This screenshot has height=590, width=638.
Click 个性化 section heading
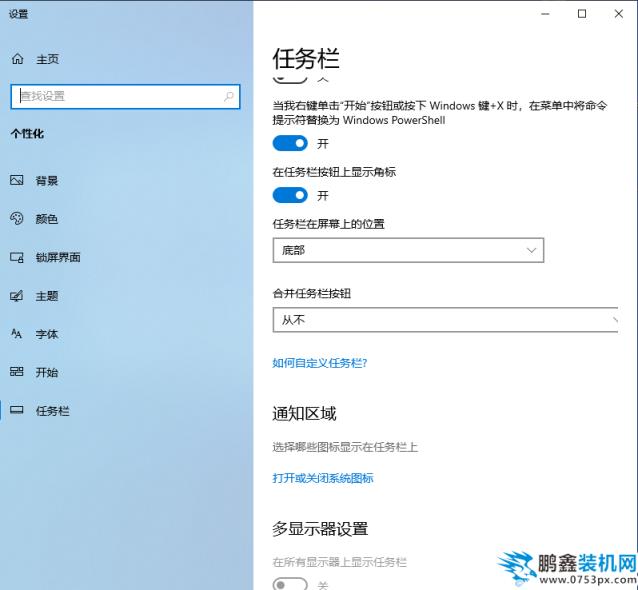[x=27, y=133]
